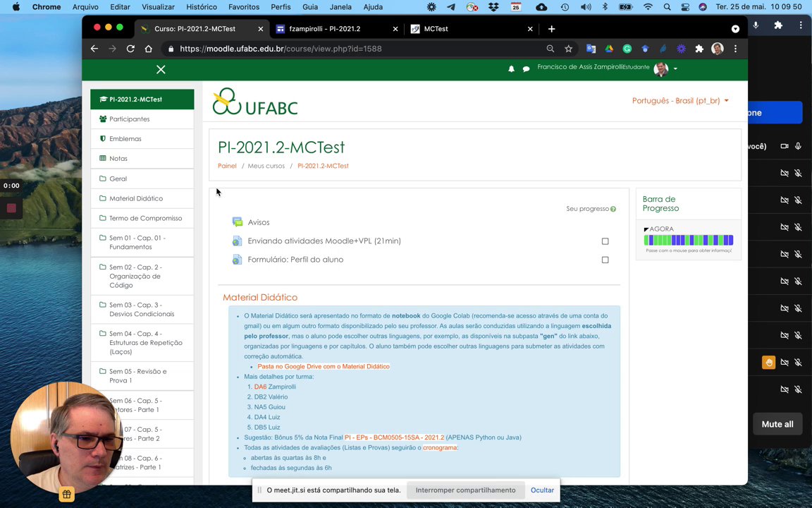The width and height of the screenshot is (812, 508).
Task: Mark Formulário: Perfil do aluno complete
Action: pos(605,260)
